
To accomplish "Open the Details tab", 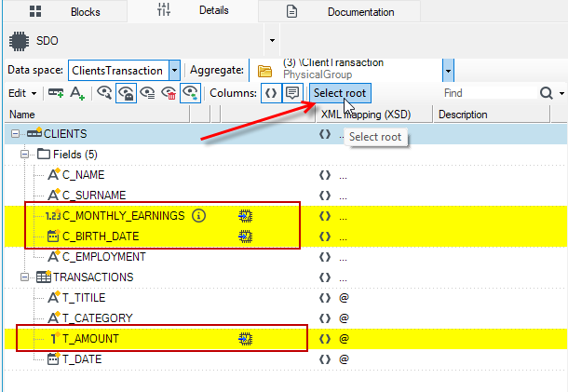I will coord(193,11).
